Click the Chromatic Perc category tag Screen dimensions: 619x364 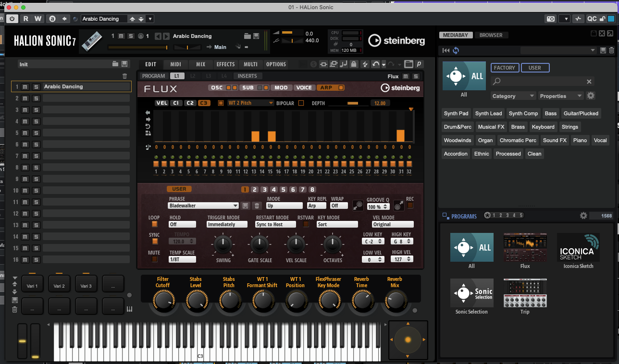(x=518, y=140)
